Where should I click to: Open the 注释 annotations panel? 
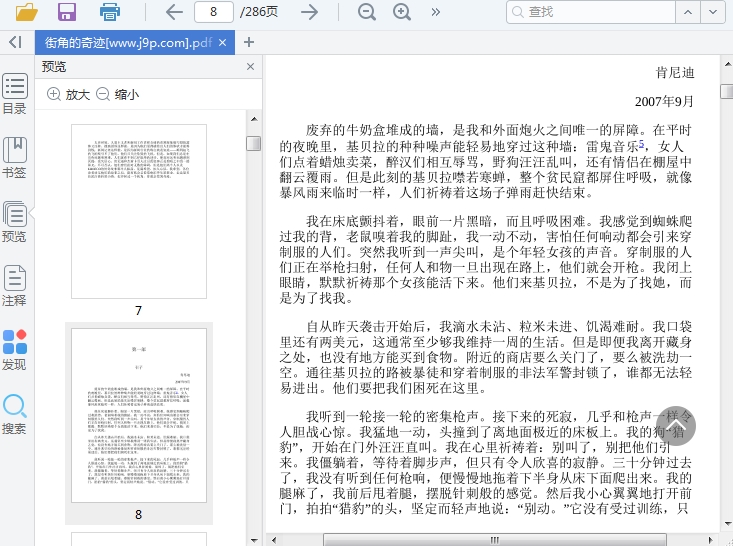click(14, 286)
